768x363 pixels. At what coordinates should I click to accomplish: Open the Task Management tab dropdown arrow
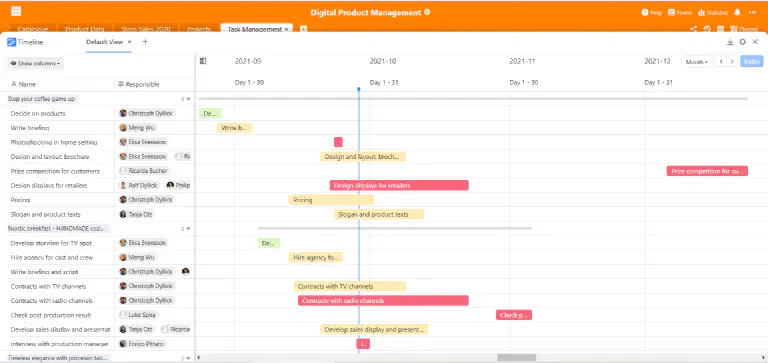[x=287, y=29]
